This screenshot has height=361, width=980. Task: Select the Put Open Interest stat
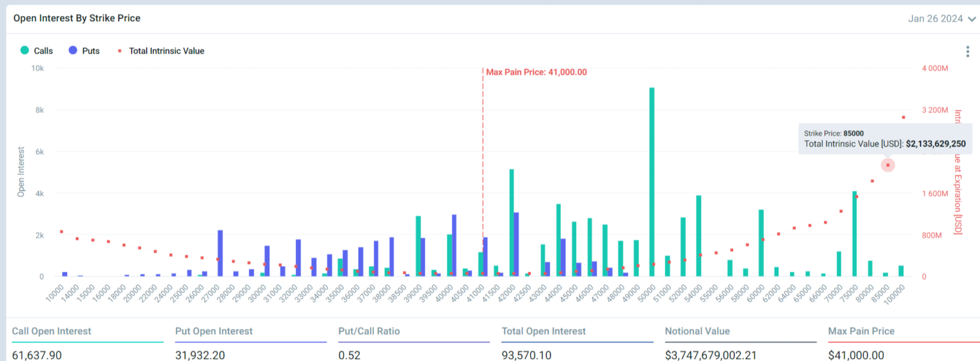[x=214, y=332]
